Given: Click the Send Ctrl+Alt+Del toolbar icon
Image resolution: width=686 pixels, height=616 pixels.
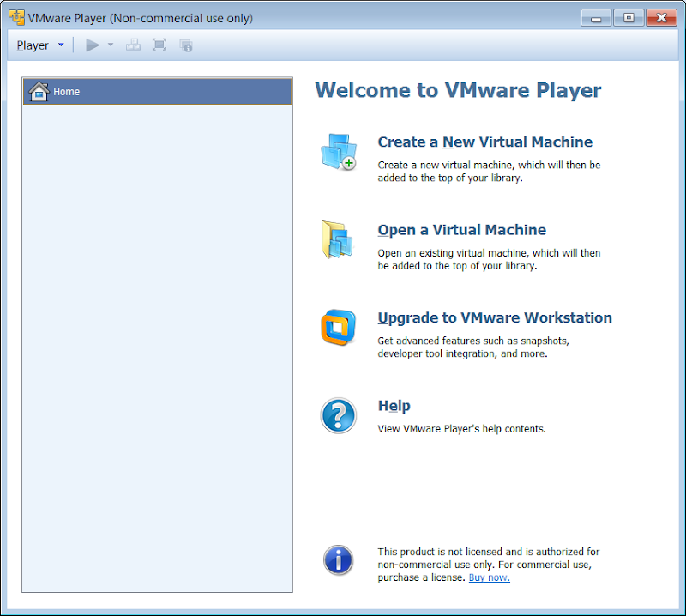Looking at the screenshot, I should tap(133, 45).
